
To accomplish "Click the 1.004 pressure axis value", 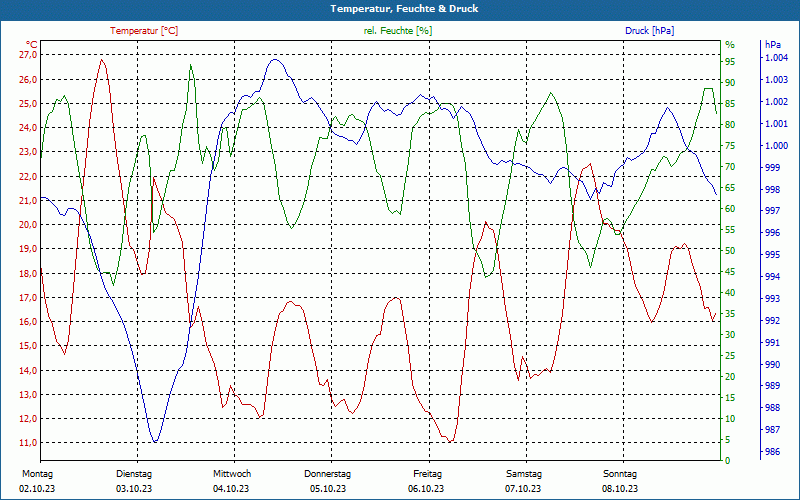I will tap(777, 58).
